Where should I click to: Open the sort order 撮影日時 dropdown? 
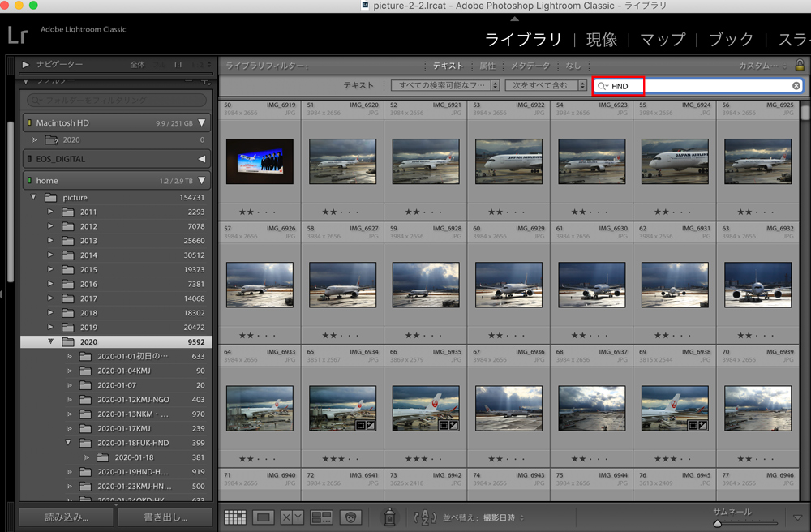pos(504,517)
